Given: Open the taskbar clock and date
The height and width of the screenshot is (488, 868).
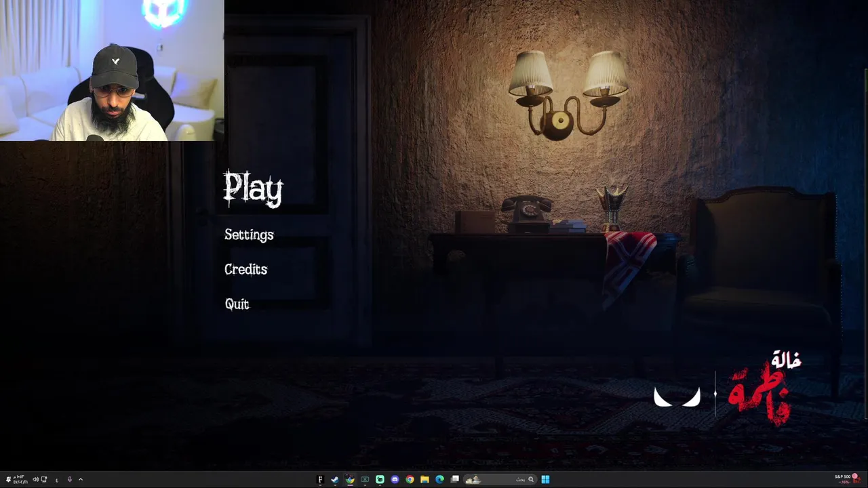Looking at the screenshot, I should (x=21, y=479).
